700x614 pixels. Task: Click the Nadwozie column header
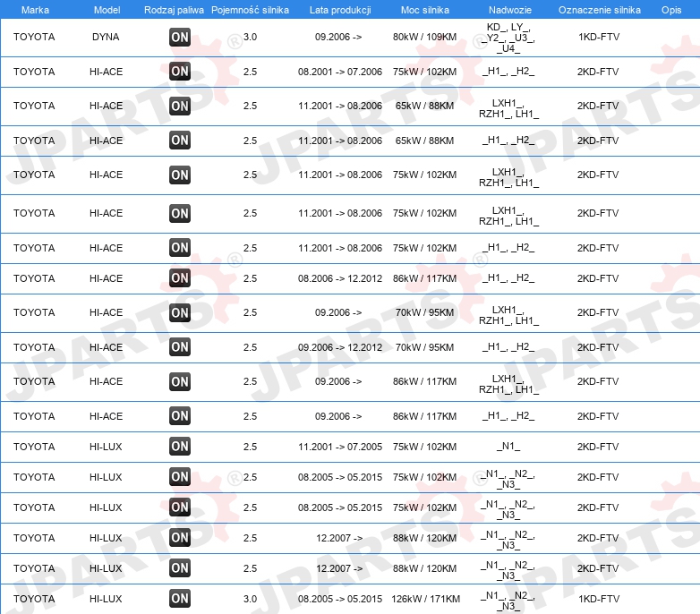click(510, 10)
